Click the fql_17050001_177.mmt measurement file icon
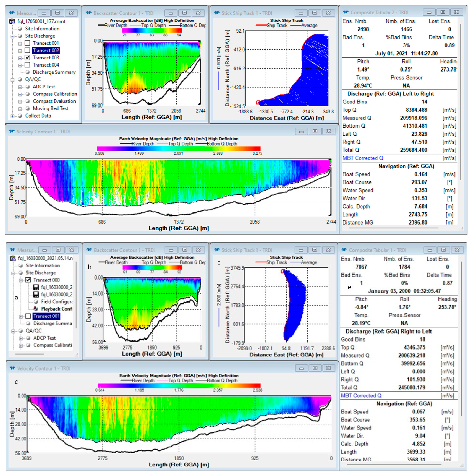 coord(12,21)
